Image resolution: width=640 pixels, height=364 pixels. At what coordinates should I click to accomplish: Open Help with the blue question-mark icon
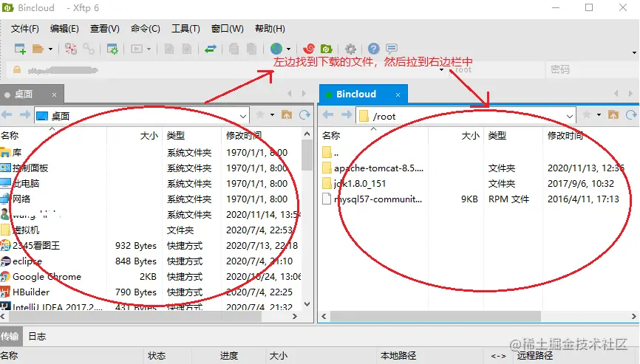click(373, 49)
